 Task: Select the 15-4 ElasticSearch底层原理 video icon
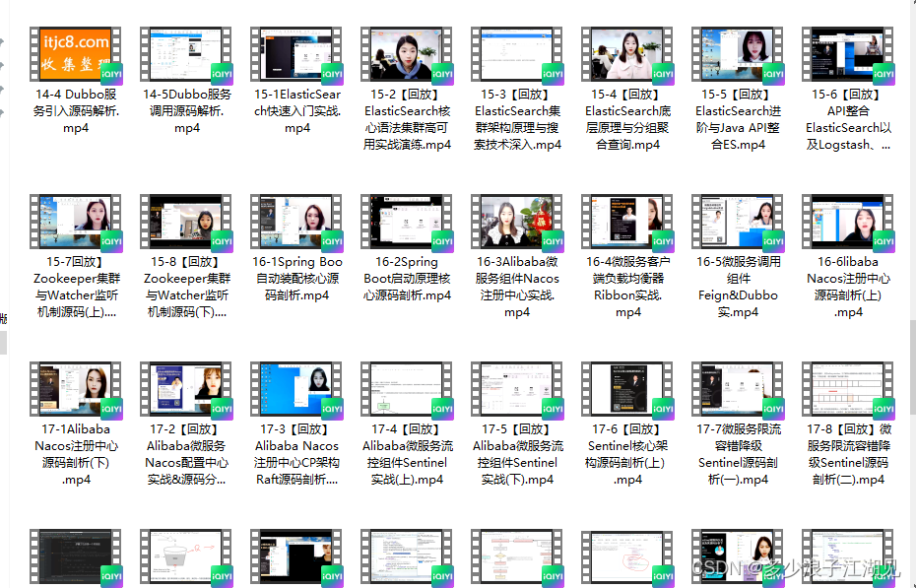point(628,54)
